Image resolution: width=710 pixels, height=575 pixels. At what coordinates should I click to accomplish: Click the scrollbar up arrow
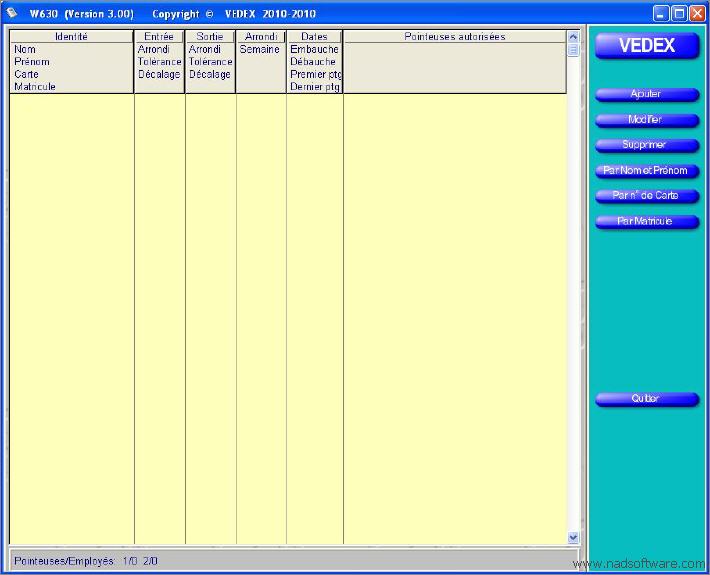(x=573, y=37)
